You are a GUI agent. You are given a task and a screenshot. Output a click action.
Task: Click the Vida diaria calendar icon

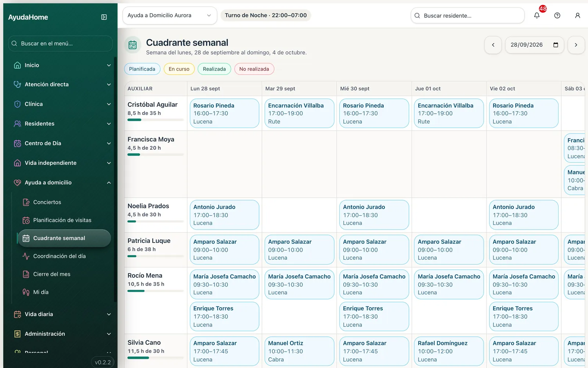17,314
